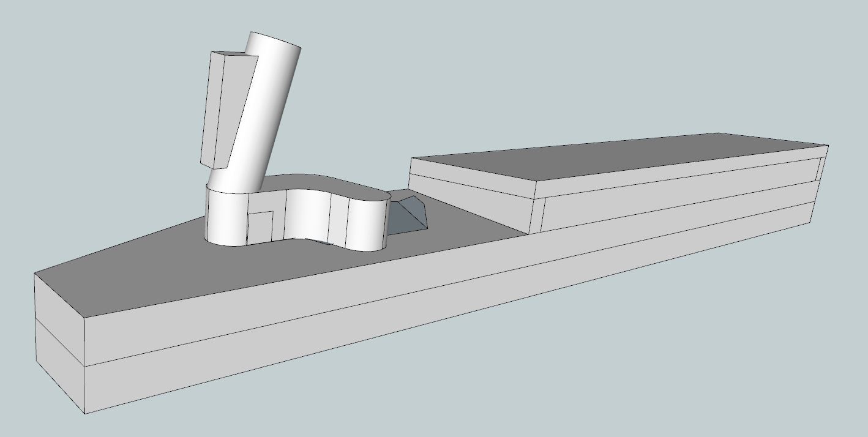
Task: Click the dark roof of the long raised block
Action: [612, 156]
